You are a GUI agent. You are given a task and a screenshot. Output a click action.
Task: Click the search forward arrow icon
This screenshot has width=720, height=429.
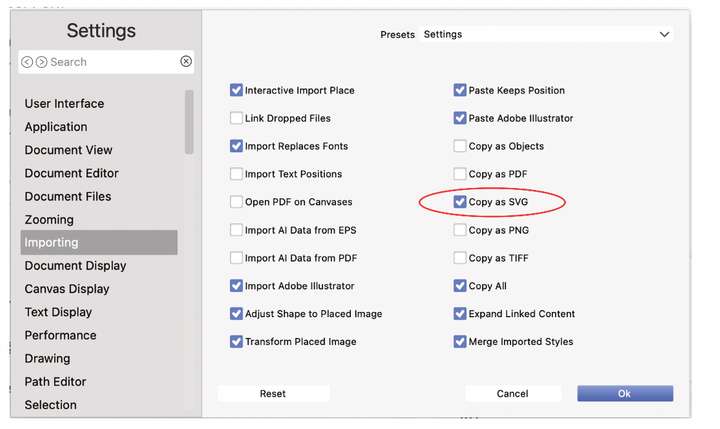coord(41,62)
